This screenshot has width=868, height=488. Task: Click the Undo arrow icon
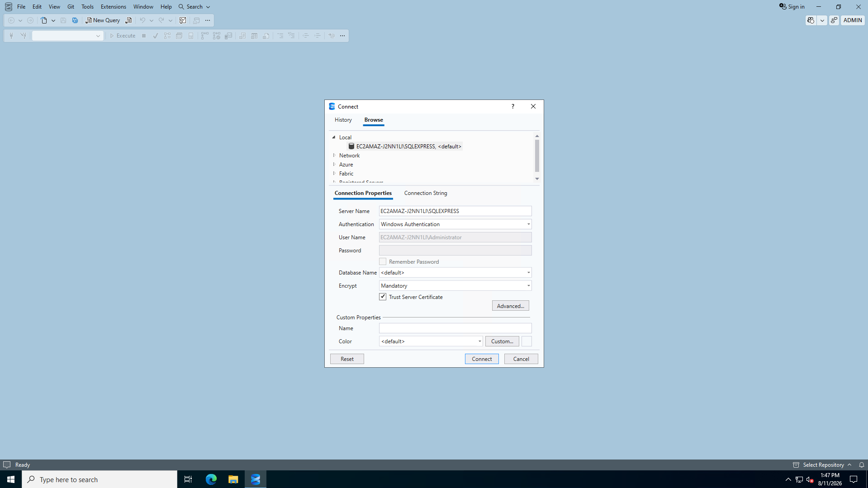coord(142,20)
